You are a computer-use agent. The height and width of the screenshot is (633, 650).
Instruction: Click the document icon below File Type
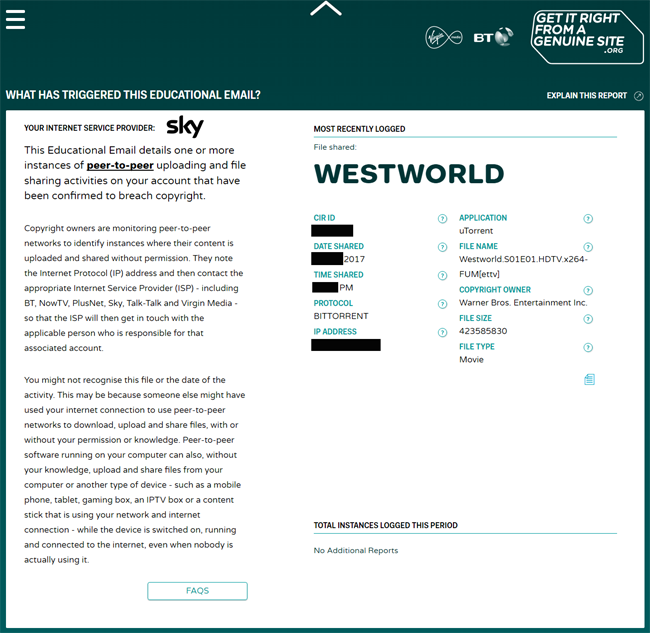[x=589, y=379]
